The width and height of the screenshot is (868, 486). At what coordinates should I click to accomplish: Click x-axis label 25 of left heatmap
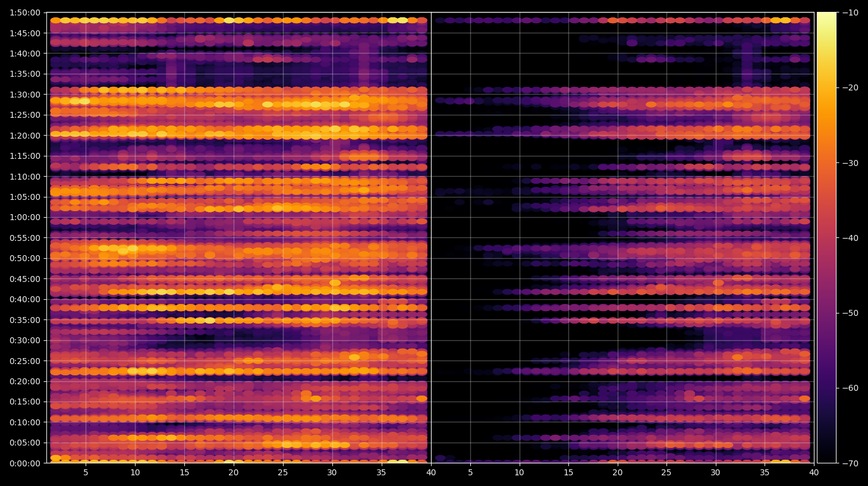click(x=283, y=472)
